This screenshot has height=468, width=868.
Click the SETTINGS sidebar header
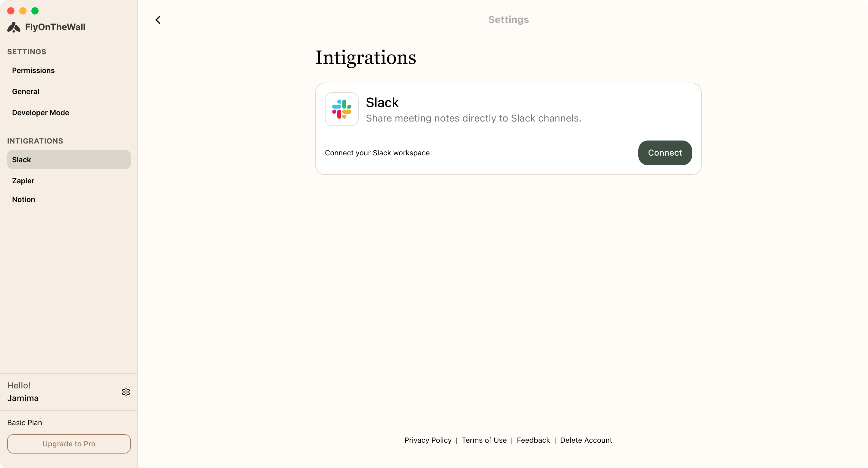pyautogui.click(x=27, y=52)
